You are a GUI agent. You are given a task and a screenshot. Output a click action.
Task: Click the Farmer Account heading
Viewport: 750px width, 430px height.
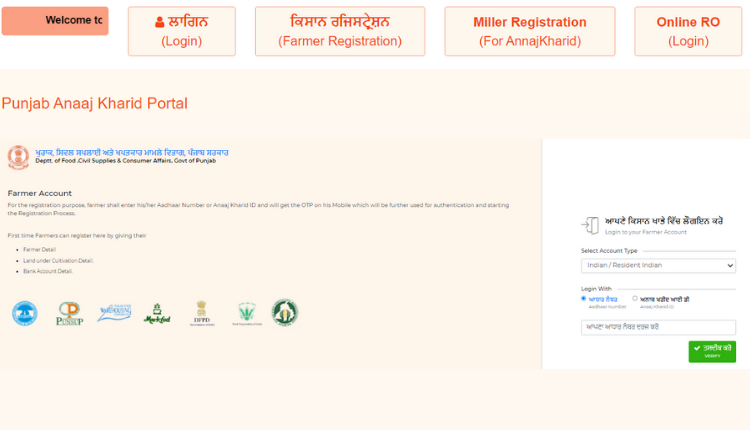tap(40, 193)
